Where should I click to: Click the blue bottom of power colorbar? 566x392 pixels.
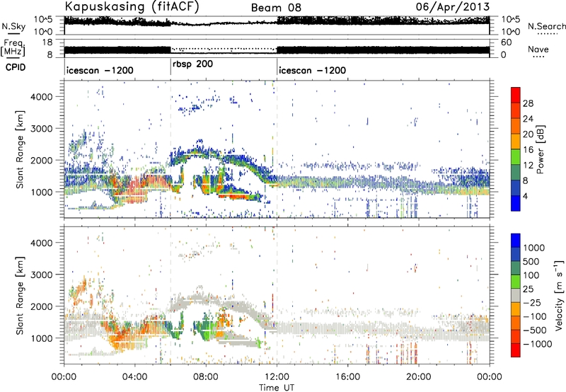(x=516, y=203)
